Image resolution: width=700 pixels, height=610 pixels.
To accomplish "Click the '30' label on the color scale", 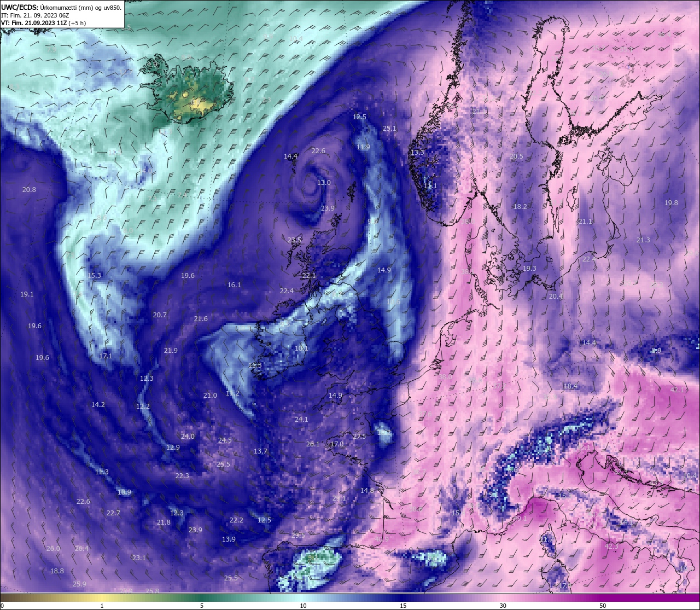I will tap(503, 606).
